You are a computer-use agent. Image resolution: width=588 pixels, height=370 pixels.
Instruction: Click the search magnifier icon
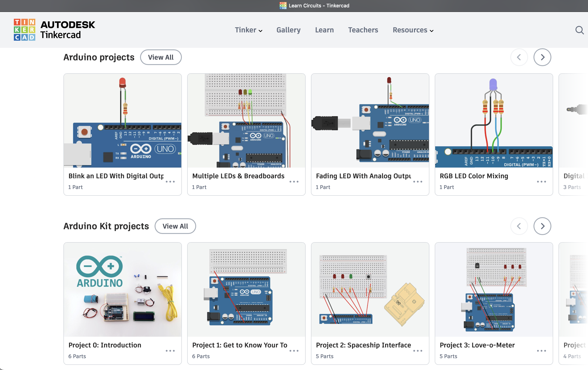pos(579,30)
